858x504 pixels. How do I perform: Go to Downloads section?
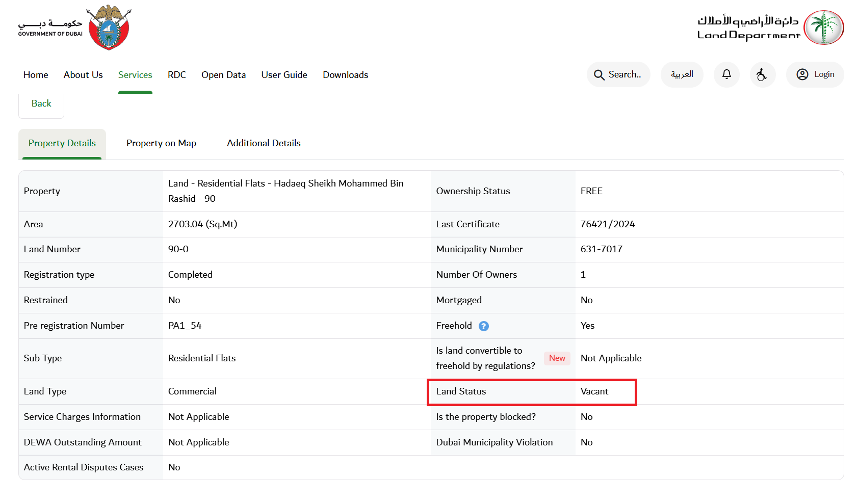coord(345,75)
